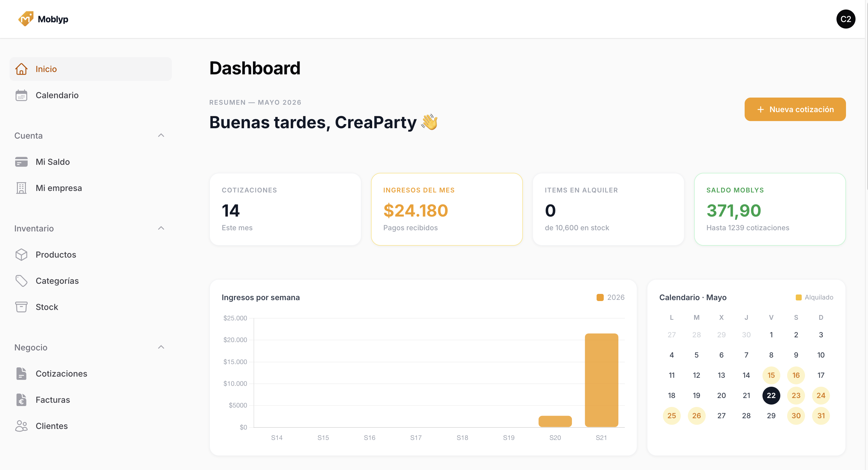Open Productos in Inventario

point(91,255)
